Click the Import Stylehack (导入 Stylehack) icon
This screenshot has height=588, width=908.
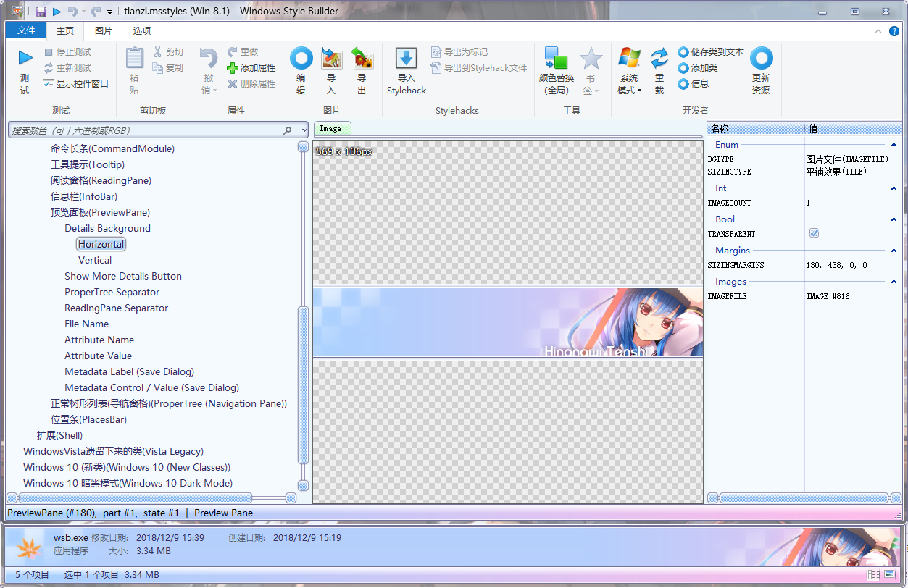click(406, 59)
